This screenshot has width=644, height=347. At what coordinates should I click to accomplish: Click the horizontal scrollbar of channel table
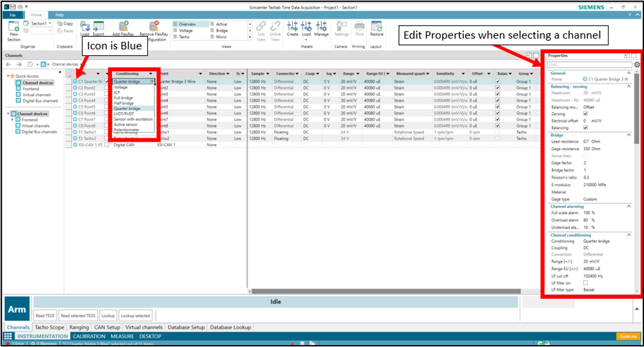click(x=386, y=291)
